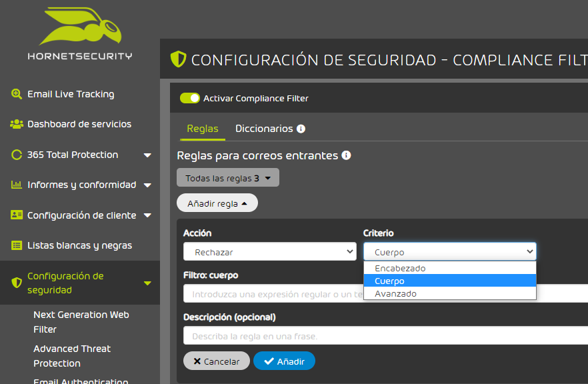Click the Descripción (opcional) input field
This screenshot has height=384, width=588.
click(385, 335)
